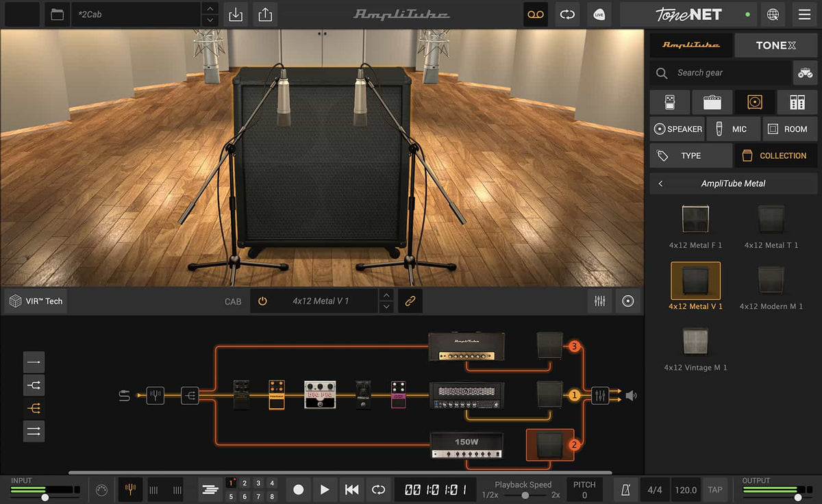Viewport: 822px width, 504px height.
Task: Adjust the Playback Speed slider
Action: (525, 495)
